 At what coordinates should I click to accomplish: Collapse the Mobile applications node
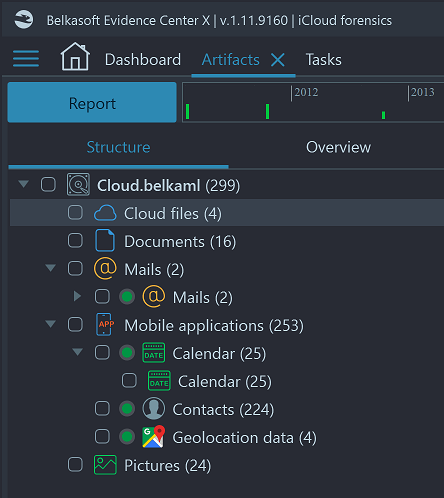[x=51, y=324]
